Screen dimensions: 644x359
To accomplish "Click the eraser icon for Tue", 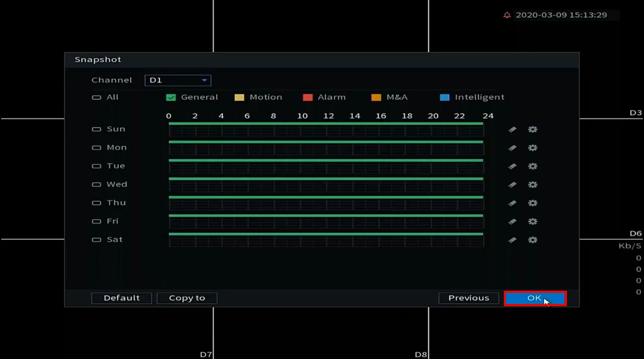I will [x=512, y=166].
